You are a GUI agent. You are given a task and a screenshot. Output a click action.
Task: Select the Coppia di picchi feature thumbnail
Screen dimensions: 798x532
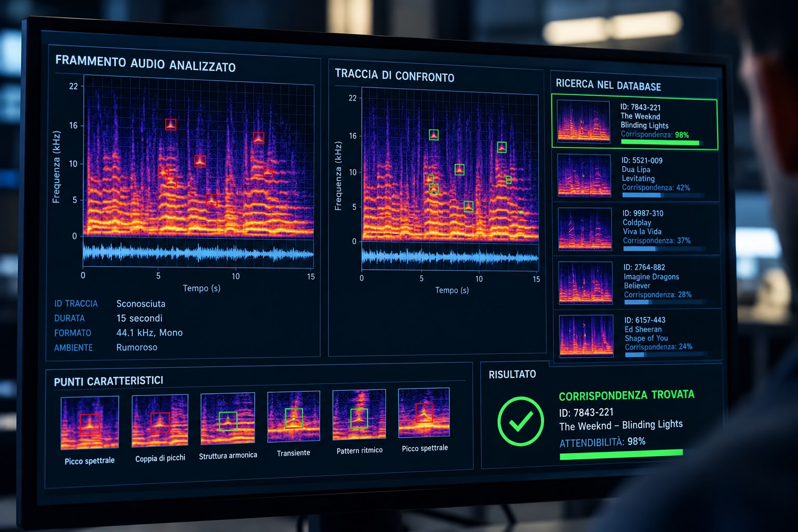click(159, 421)
